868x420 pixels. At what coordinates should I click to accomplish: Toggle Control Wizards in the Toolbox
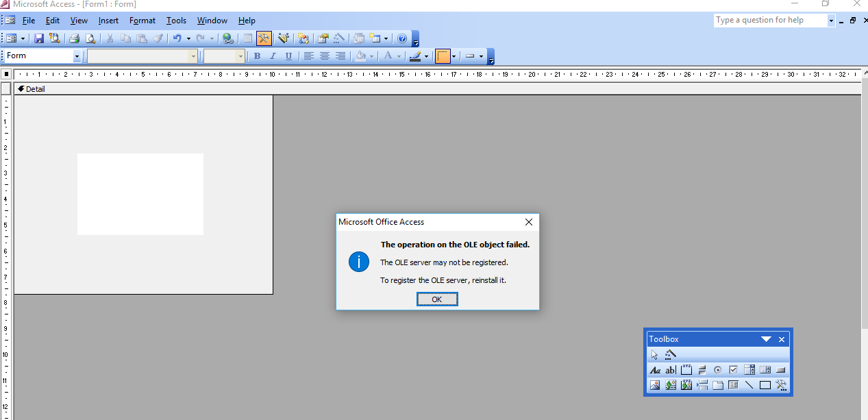click(x=671, y=354)
